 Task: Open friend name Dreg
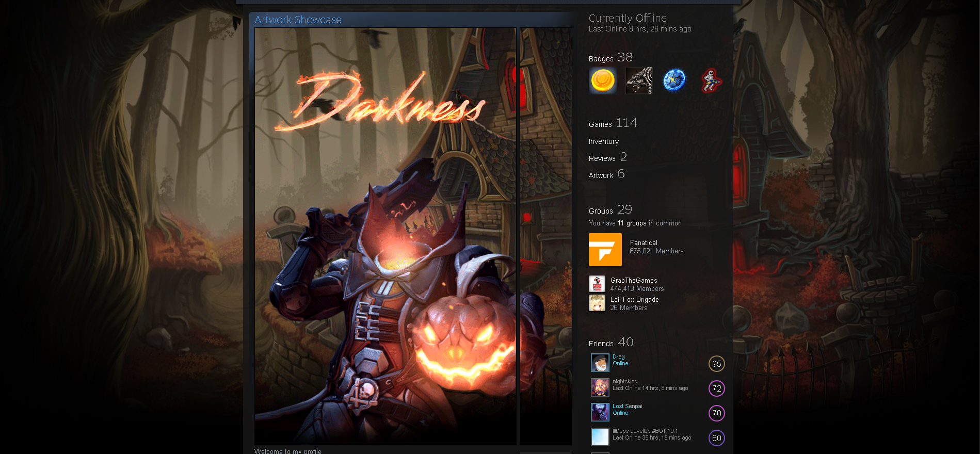[619, 356]
